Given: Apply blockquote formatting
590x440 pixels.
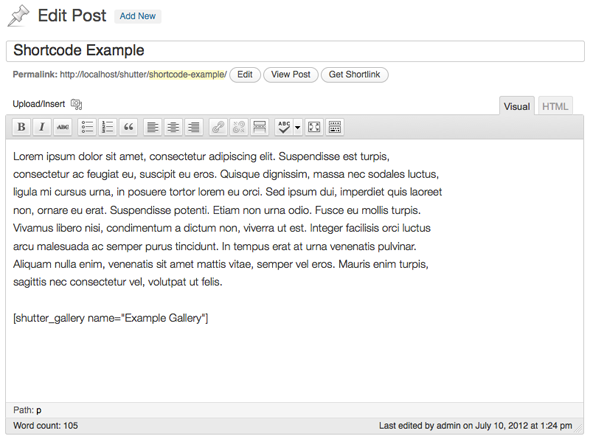Looking at the screenshot, I should (128, 127).
